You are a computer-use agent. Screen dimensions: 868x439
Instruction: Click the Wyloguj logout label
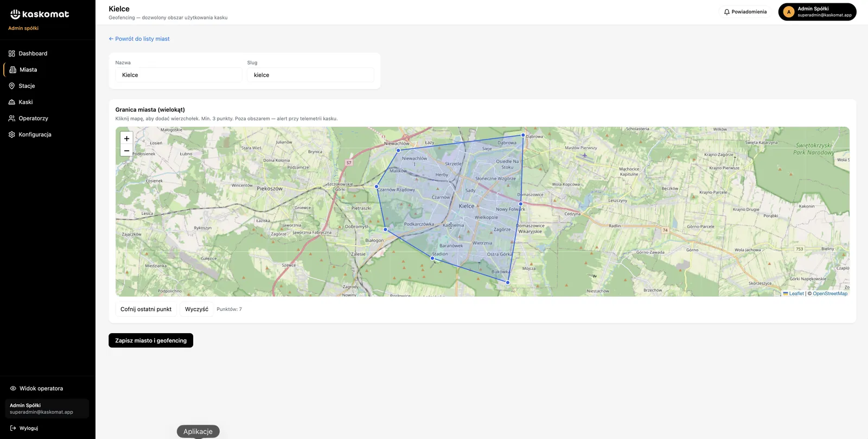[x=29, y=428]
